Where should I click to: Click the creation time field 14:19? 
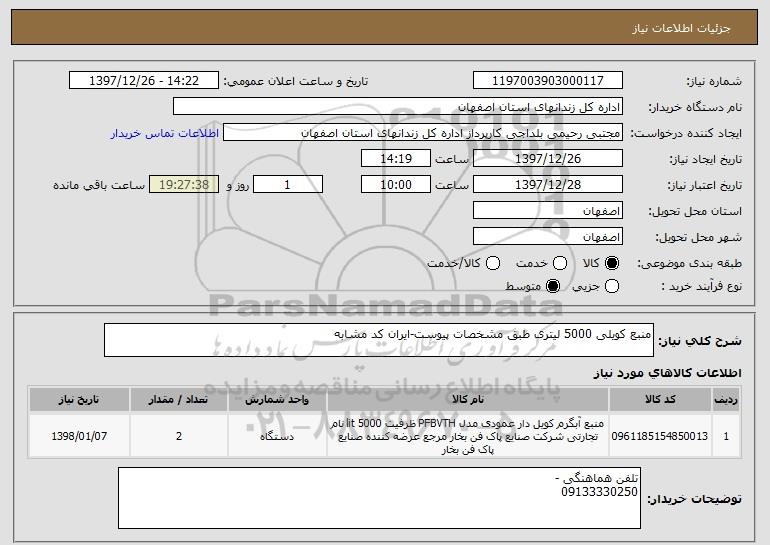tap(396, 159)
